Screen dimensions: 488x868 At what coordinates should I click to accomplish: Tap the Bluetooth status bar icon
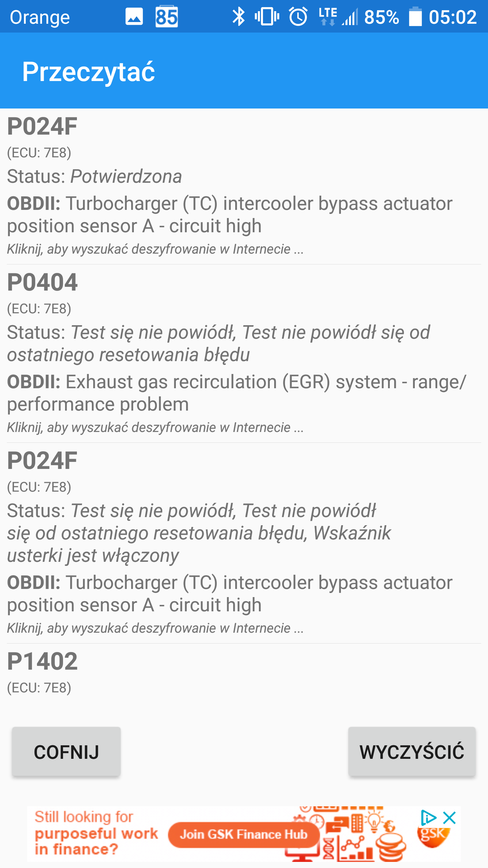click(238, 17)
